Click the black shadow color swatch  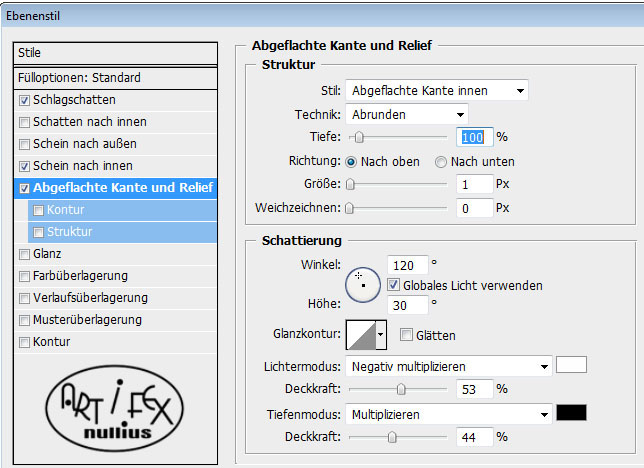(x=571, y=413)
